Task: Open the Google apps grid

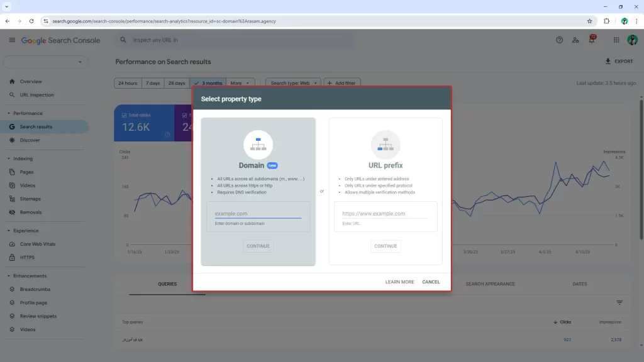Action: point(616,40)
